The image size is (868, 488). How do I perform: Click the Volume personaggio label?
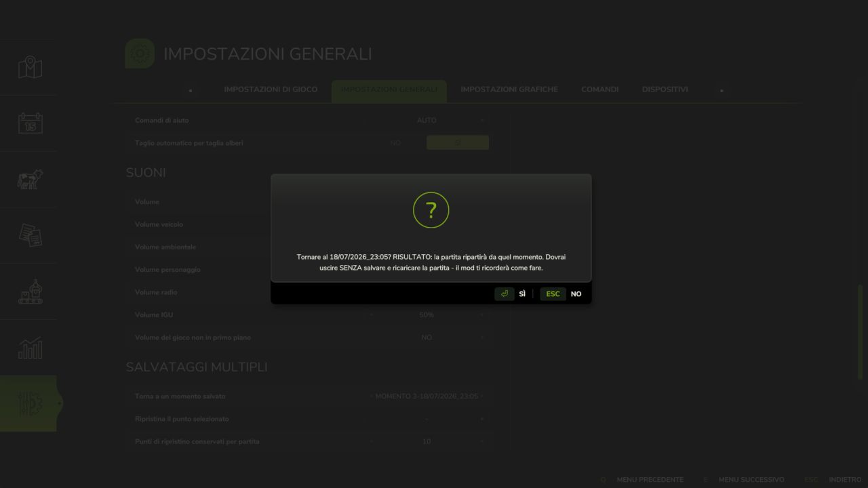tap(167, 270)
